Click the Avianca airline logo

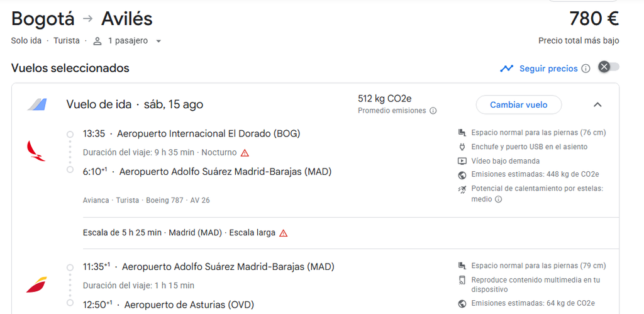pyautogui.click(x=36, y=151)
